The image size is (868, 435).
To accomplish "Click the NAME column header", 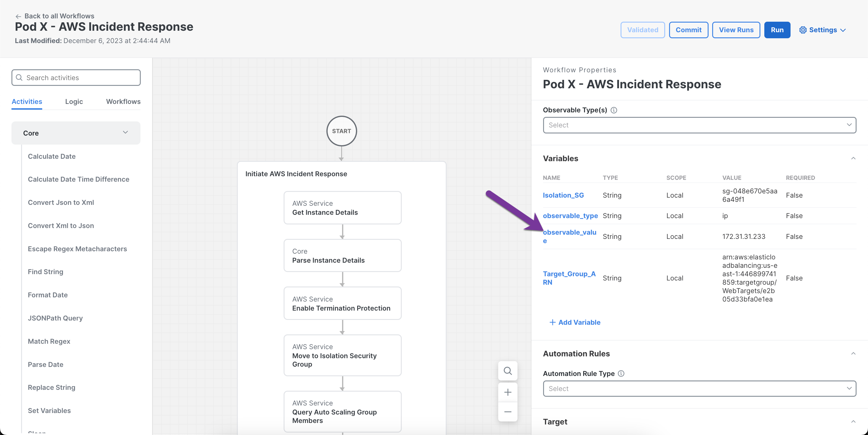I will pyautogui.click(x=551, y=177).
